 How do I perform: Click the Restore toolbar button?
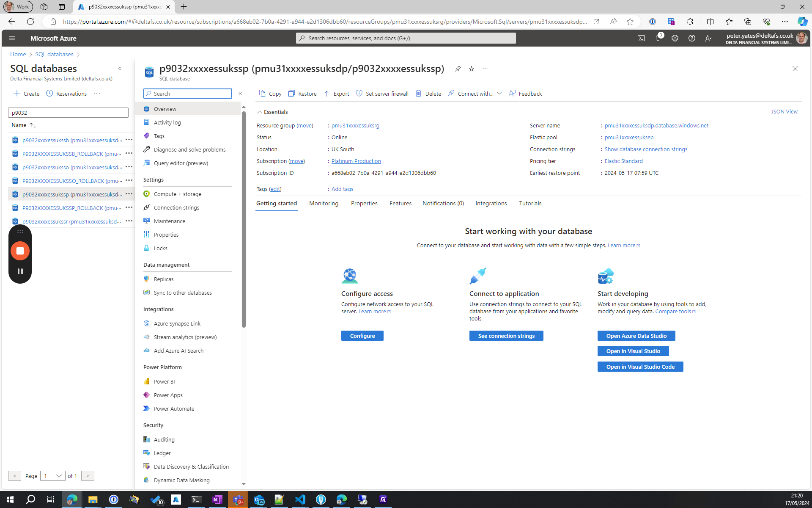click(x=302, y=94)
